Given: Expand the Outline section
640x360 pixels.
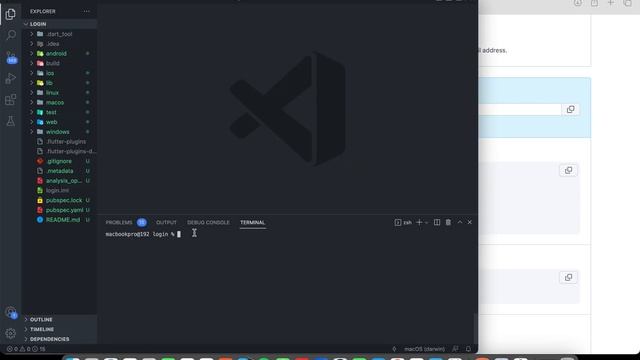Looking at the screenshot, I should point(59,320).
